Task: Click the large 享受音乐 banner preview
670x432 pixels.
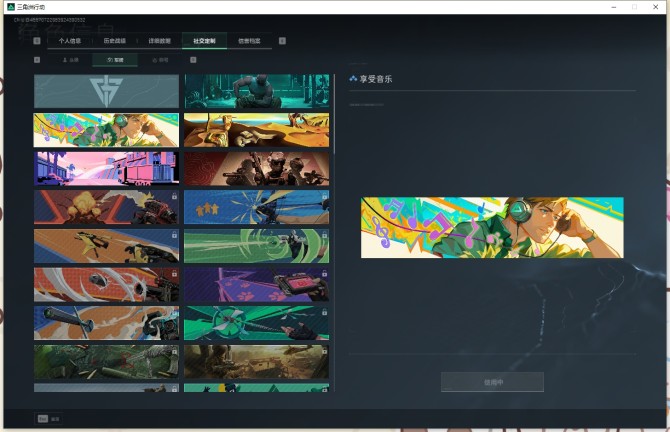Action: [492, 227]
